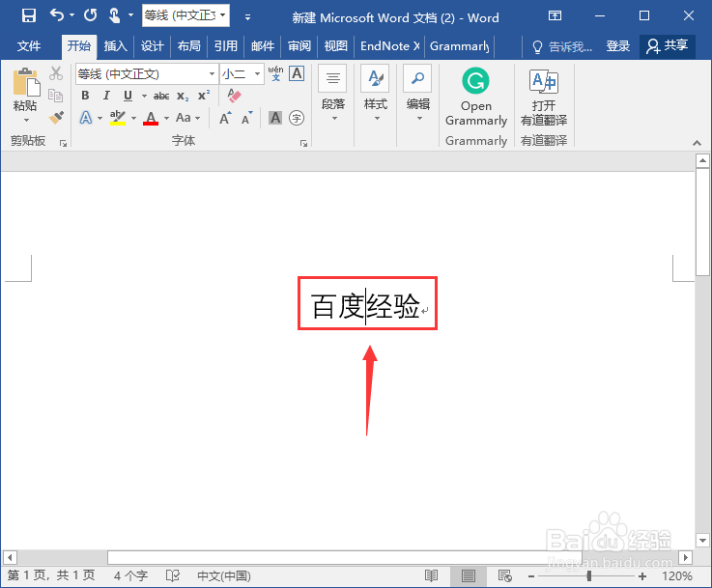Toggle underline formatting
712x588 pixels.
tap(128, 96)
